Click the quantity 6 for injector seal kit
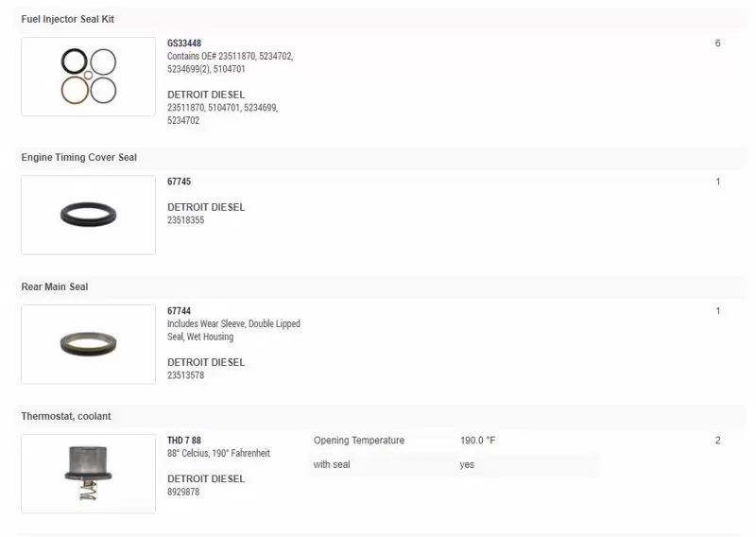The height and width of the screenshot is (537, 756). 717,43
